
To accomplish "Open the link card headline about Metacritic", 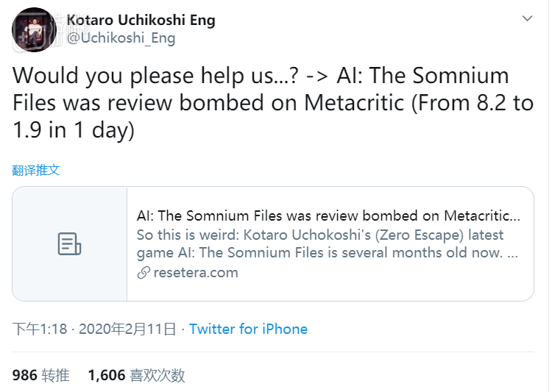I will (x=328, y=215).
